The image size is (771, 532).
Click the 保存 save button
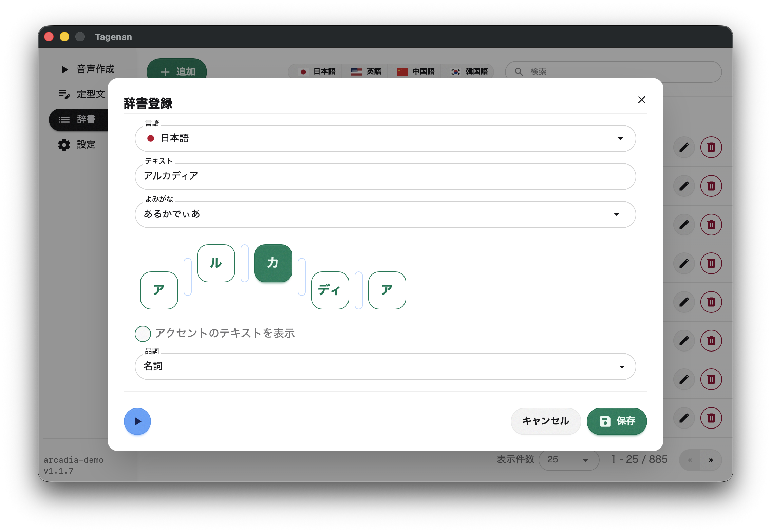[x=617, y=421]
